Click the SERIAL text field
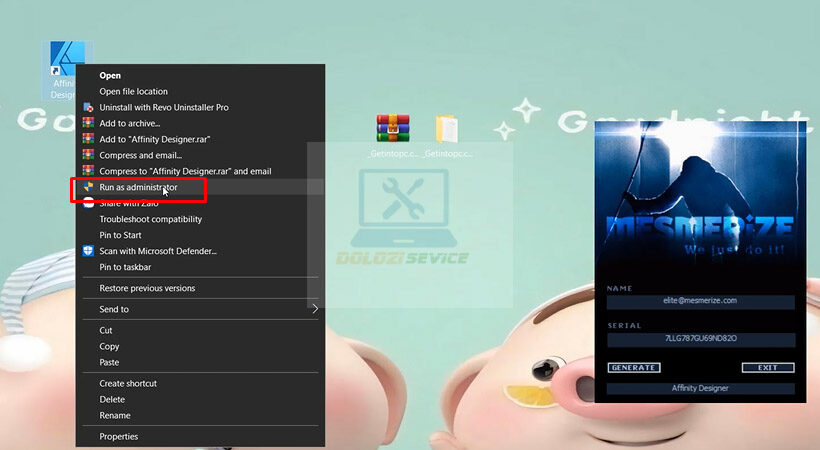Screen dimensions: 820x450 [700, 339]
